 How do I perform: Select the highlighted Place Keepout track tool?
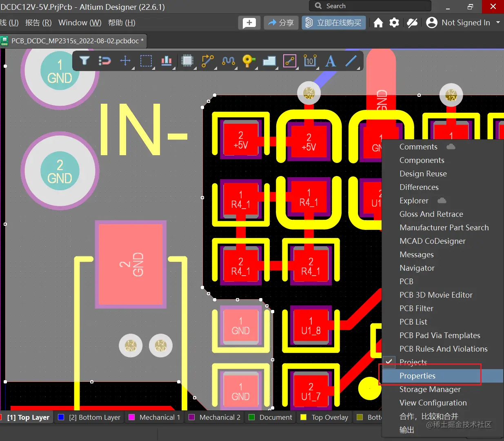pyautogui.click(x=290, y=61)
